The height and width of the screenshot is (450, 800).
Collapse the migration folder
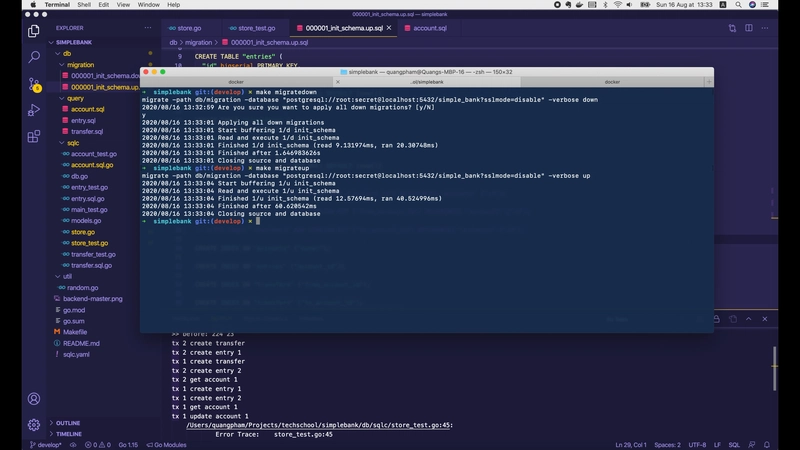80,65
